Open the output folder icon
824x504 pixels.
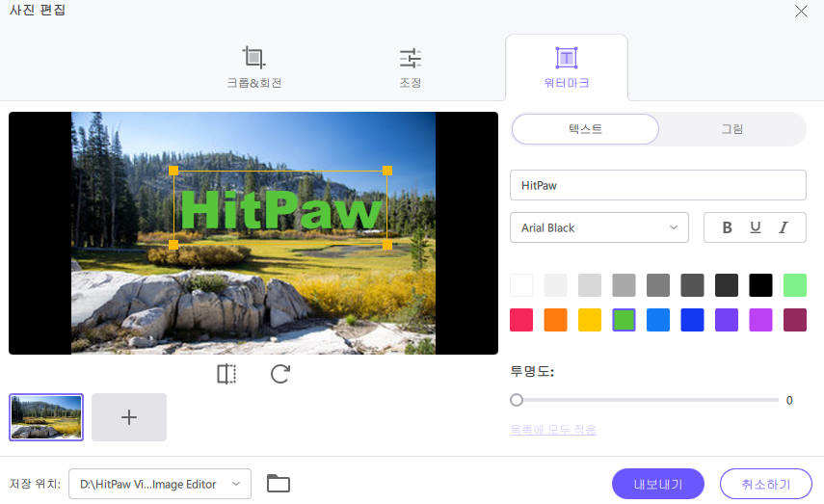(279, 484)
